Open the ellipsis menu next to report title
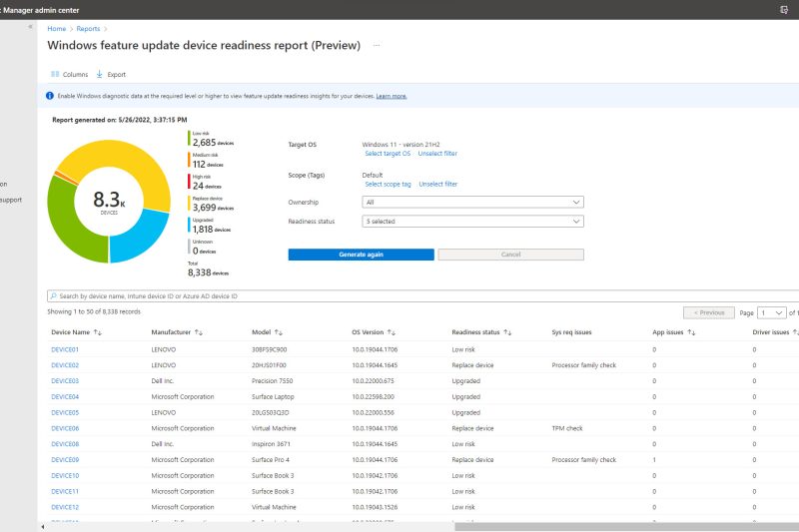 377,45
